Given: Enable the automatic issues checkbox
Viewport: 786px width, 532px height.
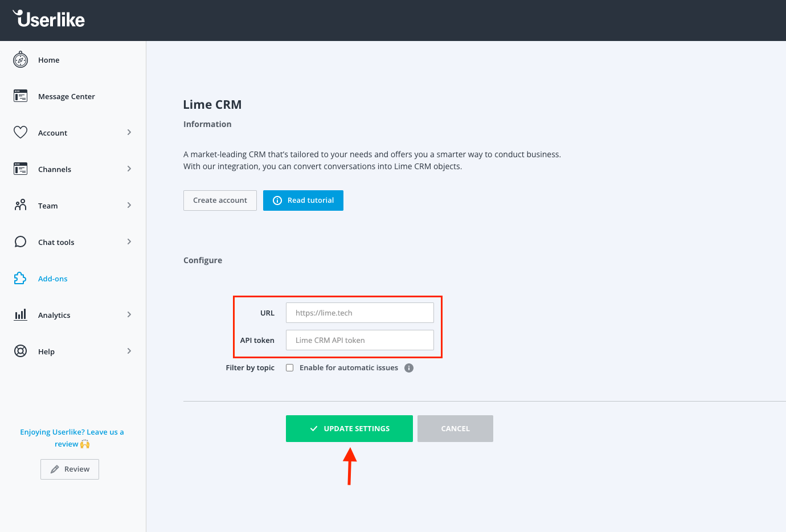Looking at the screenshot, I should [290, 368].
